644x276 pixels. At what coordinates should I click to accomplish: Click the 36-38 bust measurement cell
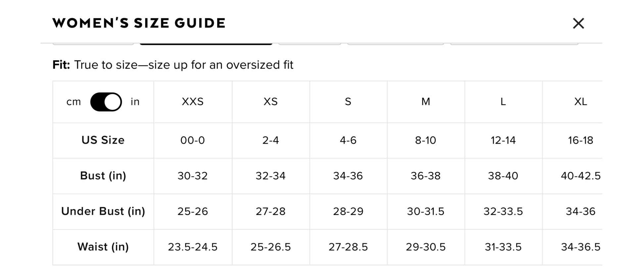(426, 176)
